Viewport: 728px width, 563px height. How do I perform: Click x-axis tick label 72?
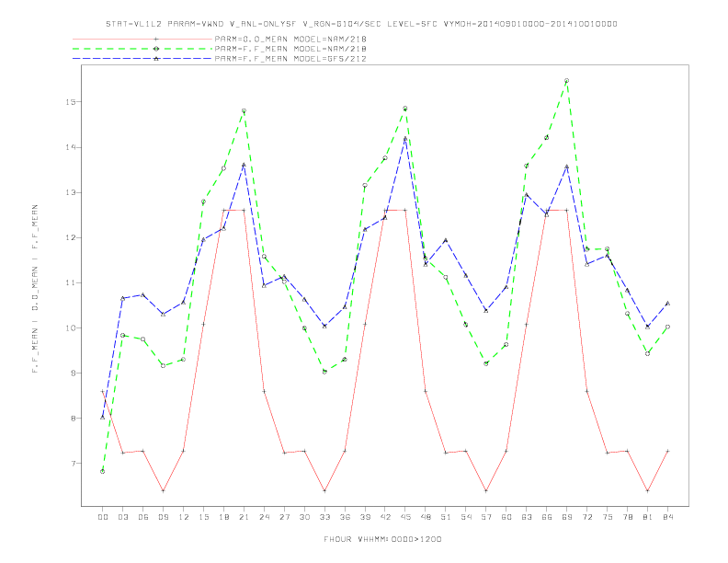point(586,517)
